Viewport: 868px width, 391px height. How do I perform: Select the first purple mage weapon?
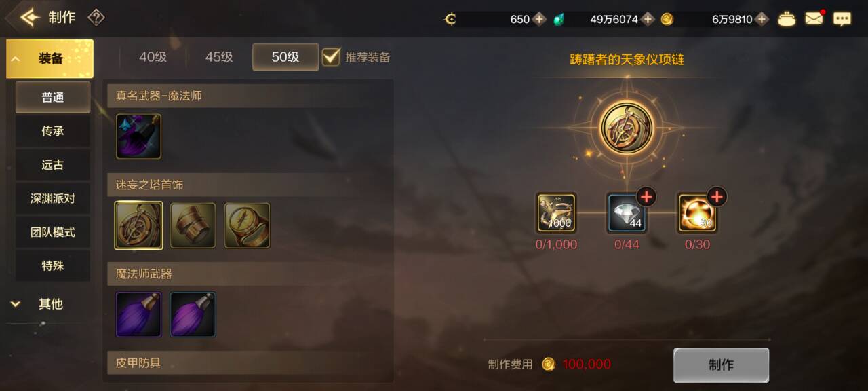[x=138, y=314]
